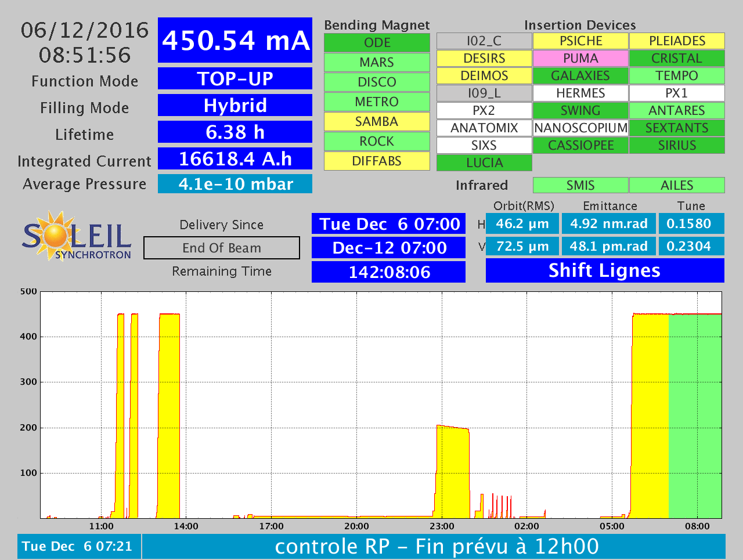Click the pink PUMA beamline box
Image resolution: width=743 pixels, height=560 pixels.
(x=580, y=59)
